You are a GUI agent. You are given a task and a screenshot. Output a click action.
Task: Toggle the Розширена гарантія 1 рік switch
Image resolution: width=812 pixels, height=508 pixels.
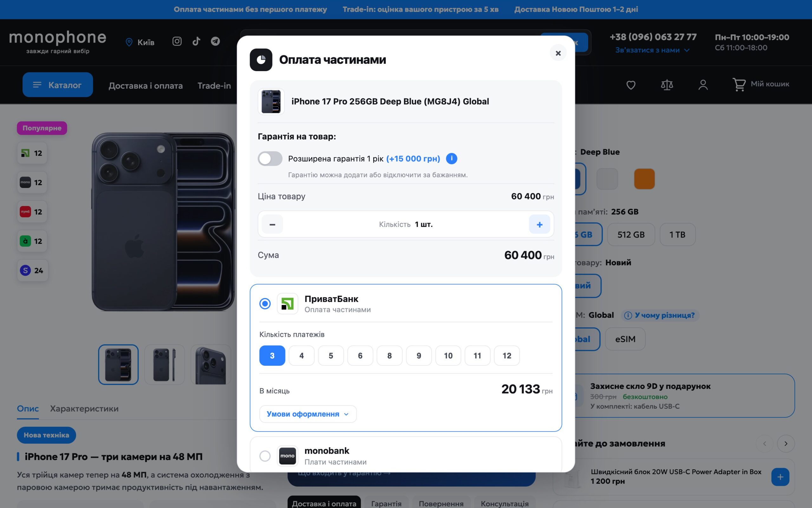270,158
